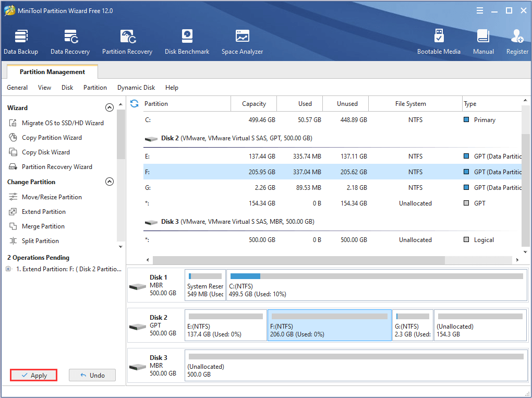Choose Move/Resize Partition

[x=45, y=197]
